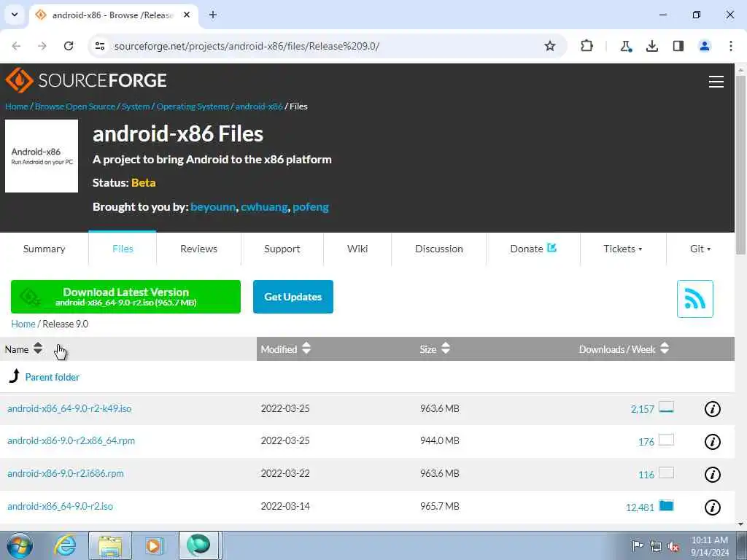Screen dimensions: 747x560
Task: Open the Chrome profile avatar
Action: pos(705,46)
